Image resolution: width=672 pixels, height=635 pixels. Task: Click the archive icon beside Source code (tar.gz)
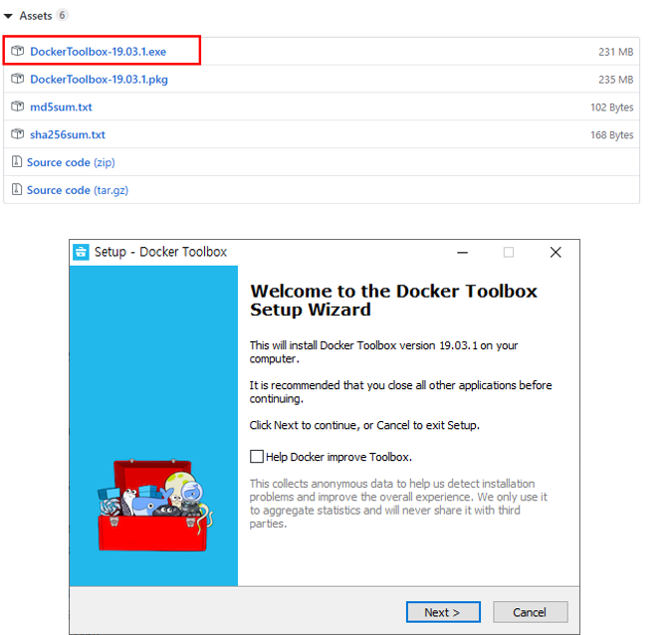point(16,189)
